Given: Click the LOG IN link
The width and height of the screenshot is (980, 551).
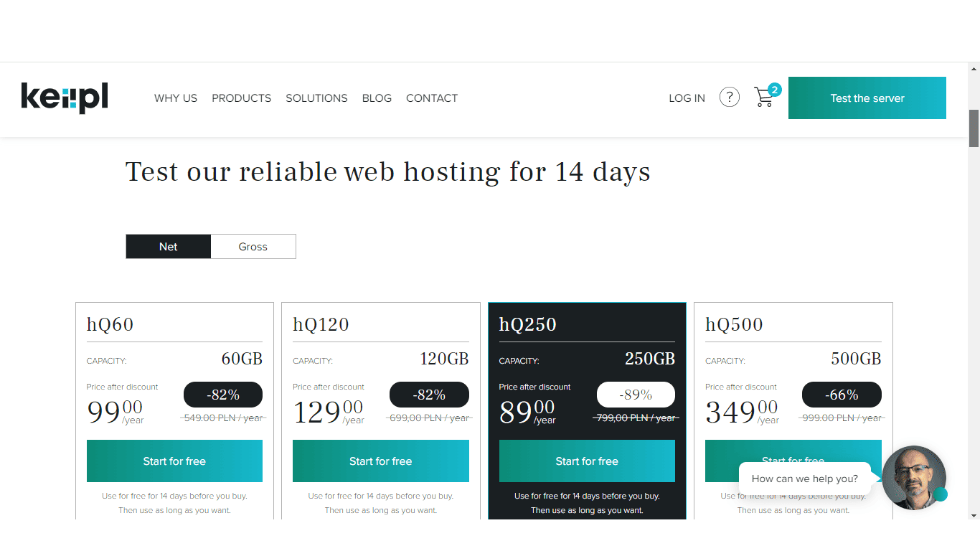Looking at the screenshot, I should point(687,98).
